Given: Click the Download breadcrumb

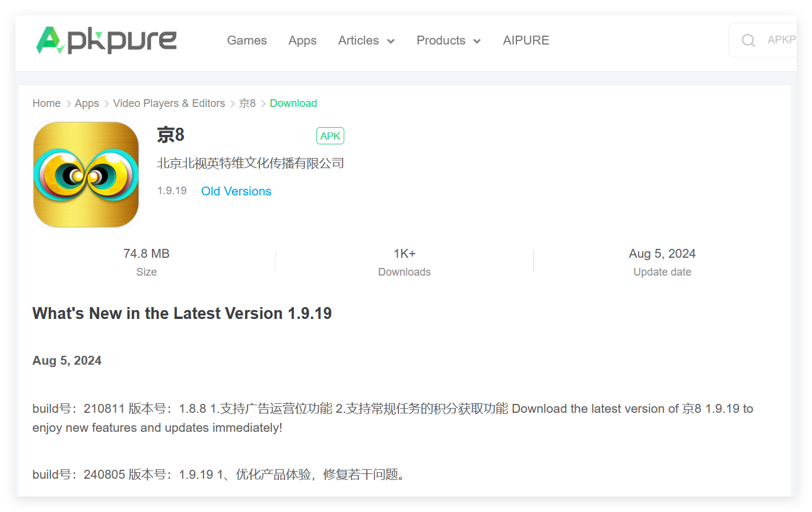Looking at the screenshot, I should [x=293, y=103].
